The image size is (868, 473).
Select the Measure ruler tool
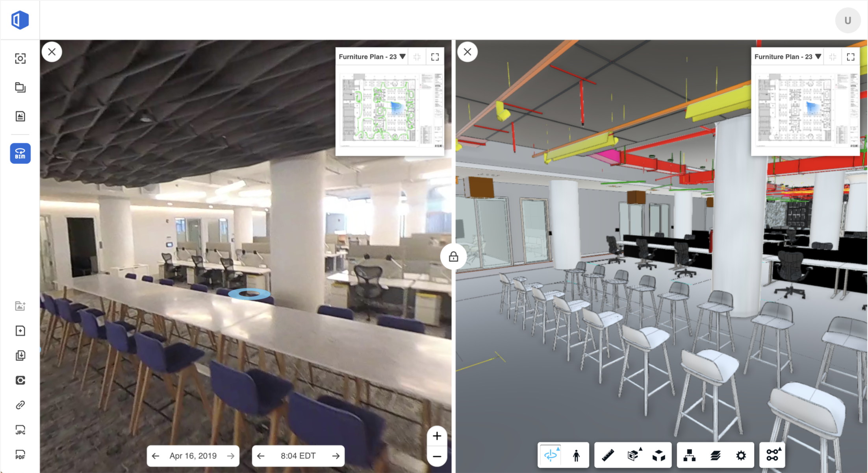(608, 455)
